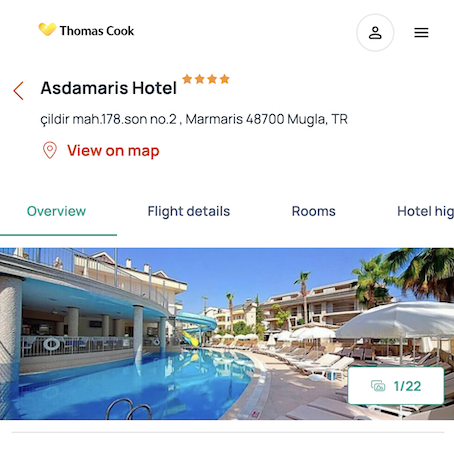
Task: Switch to the Flight details tab
Action: tap(189, 211)
